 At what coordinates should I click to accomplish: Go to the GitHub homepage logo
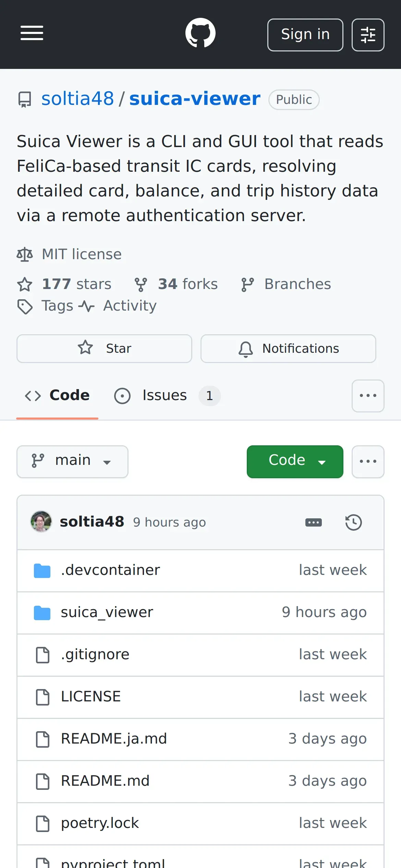coord(200,33)
